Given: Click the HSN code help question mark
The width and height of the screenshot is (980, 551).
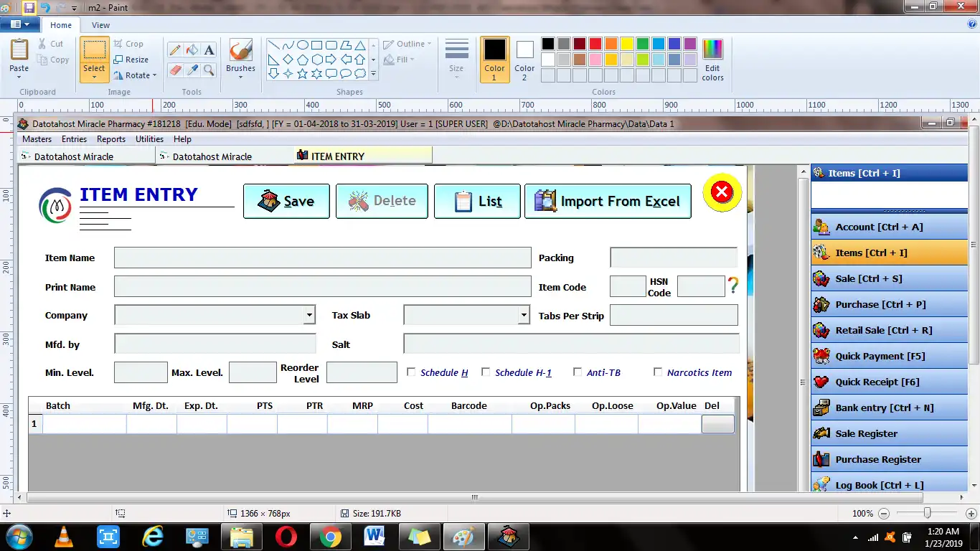Looking at the screenshot, I should click(x=732, y=286).
